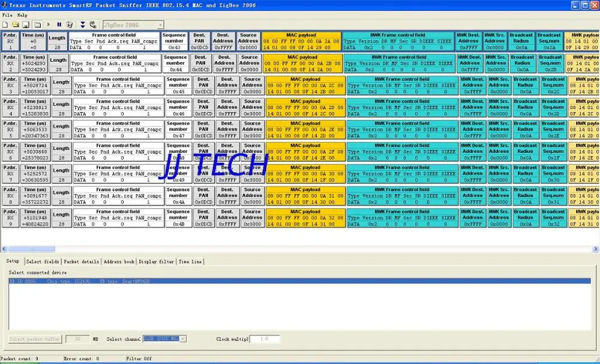The width and height of the screenshot is (600, 364).
Task: Click Frame control field of packet 8
Action: (x=118, y=195)
